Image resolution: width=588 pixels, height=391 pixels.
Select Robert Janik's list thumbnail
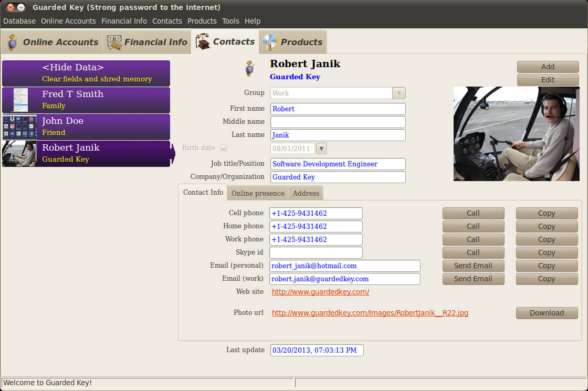pyautogui.click(x=20, y=154)
